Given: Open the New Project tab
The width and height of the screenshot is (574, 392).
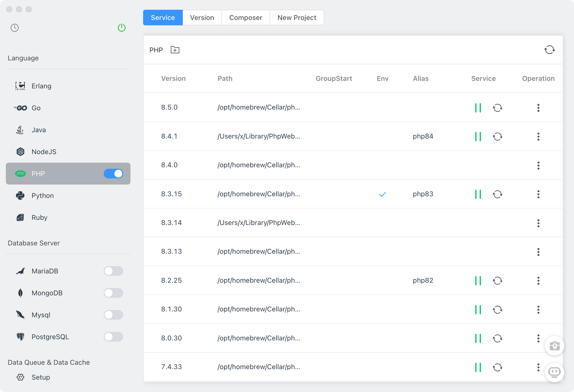Looking at the screenshot, I should 297,17.
